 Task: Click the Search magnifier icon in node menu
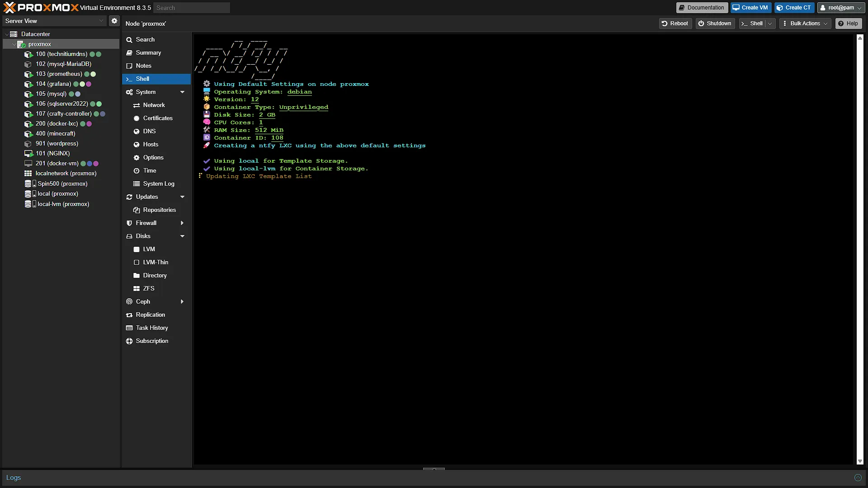(x=129, y=40)
